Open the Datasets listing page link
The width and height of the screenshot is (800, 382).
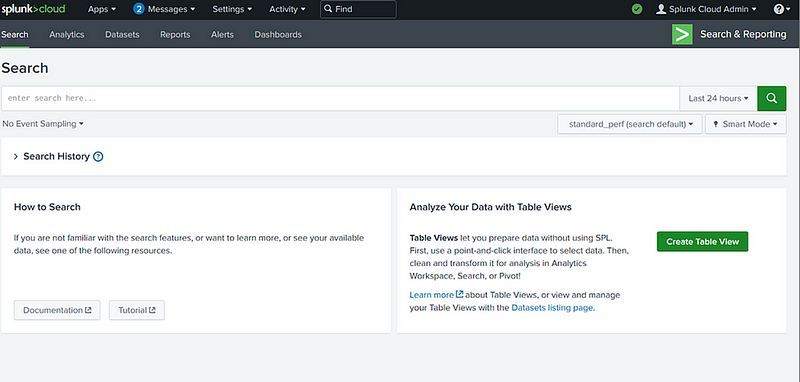point(553,308)
